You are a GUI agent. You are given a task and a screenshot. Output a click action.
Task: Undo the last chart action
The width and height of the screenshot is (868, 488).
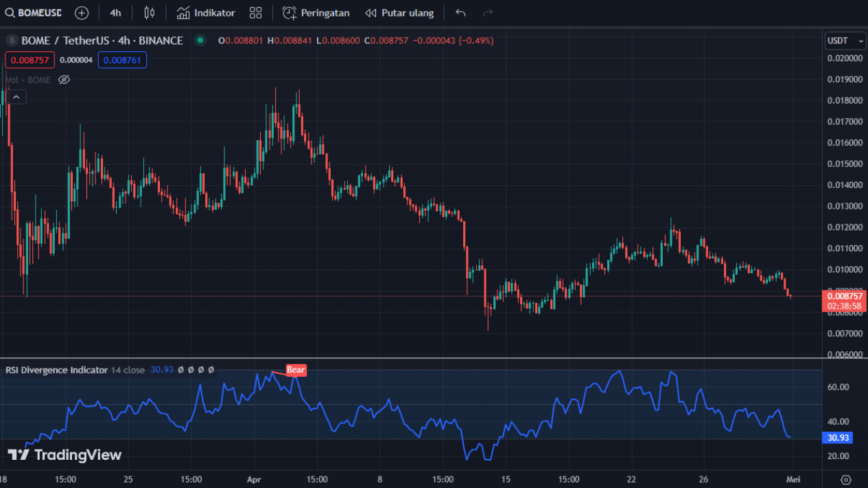coord(460,13)
